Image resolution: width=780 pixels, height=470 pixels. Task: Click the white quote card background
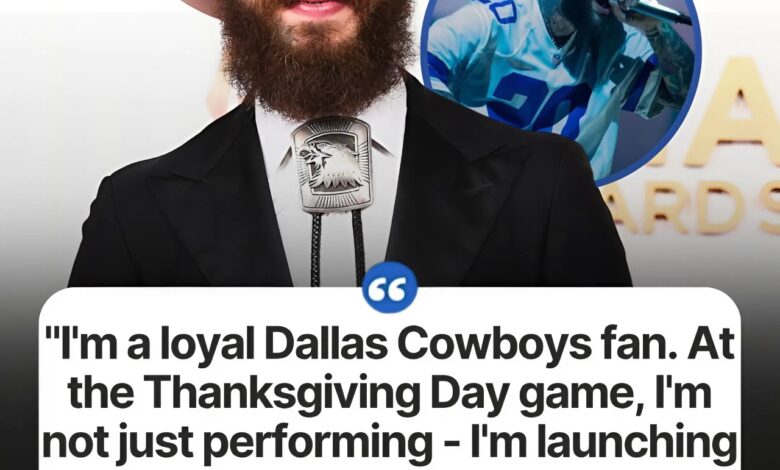pyautogui.click(x=390, y=379)
